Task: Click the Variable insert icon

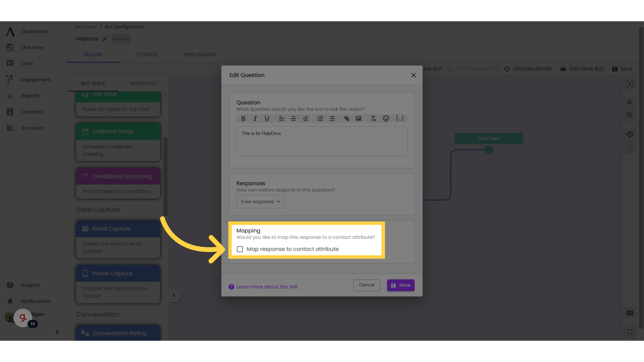Action: point(399,118)
